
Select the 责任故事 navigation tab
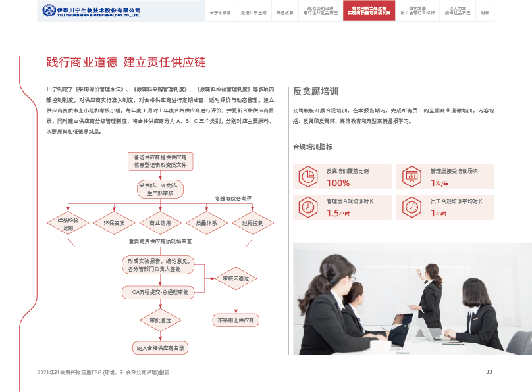pyautogui.click(x=285, y=12)
